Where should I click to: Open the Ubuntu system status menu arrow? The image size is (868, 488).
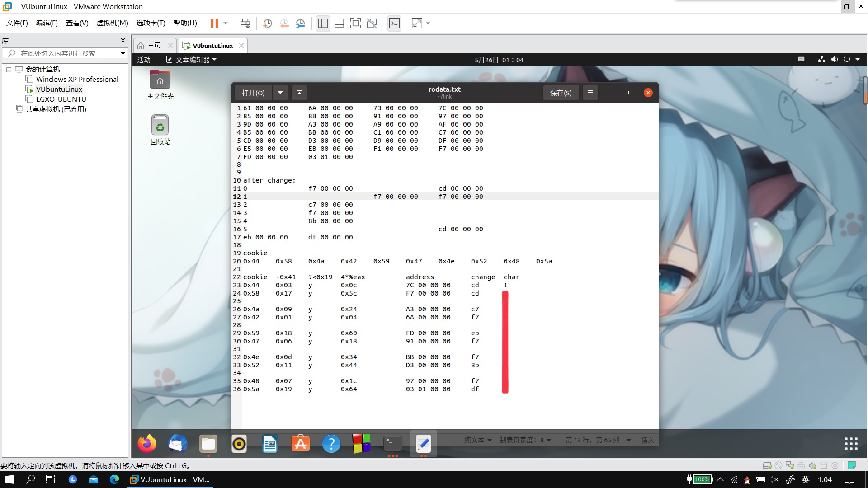click(858, 59)
